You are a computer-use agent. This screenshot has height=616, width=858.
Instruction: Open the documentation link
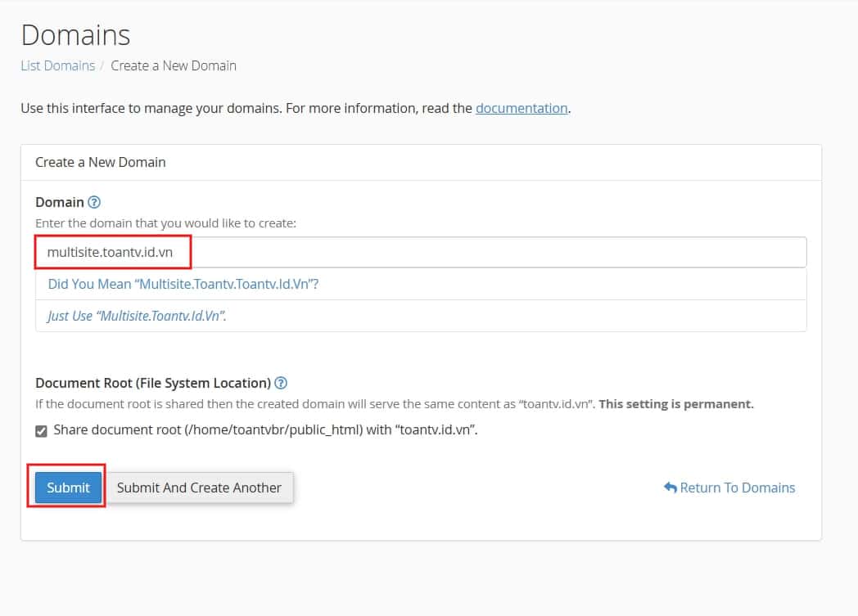[522, 108]
